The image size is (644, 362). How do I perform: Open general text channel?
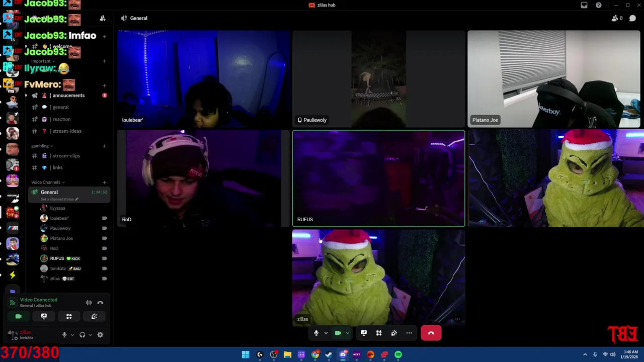point(68,107)
